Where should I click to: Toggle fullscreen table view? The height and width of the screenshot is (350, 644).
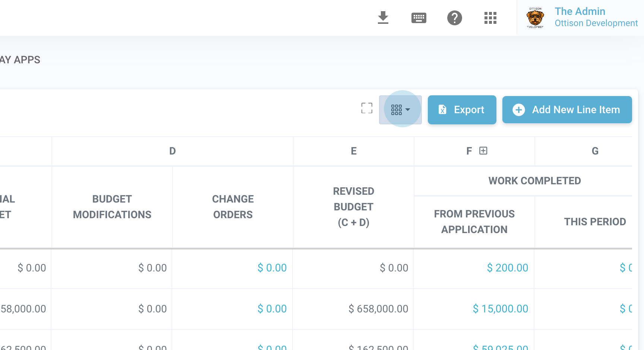pos(367,108)
